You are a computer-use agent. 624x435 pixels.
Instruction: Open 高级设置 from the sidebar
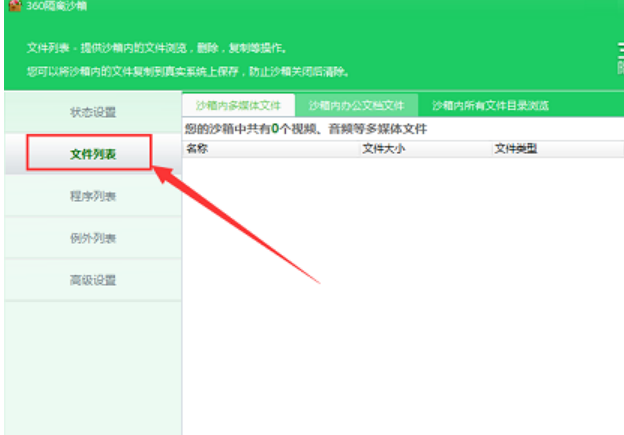tap(92, 280)
